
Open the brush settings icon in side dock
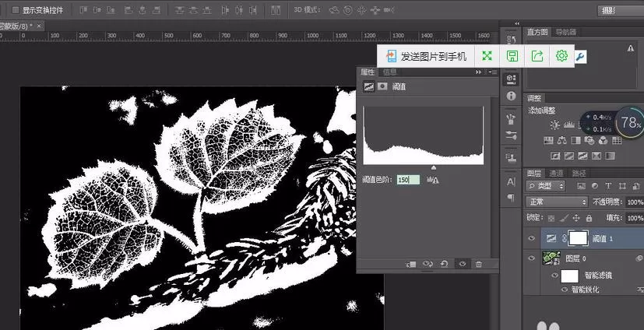point(512,135)
